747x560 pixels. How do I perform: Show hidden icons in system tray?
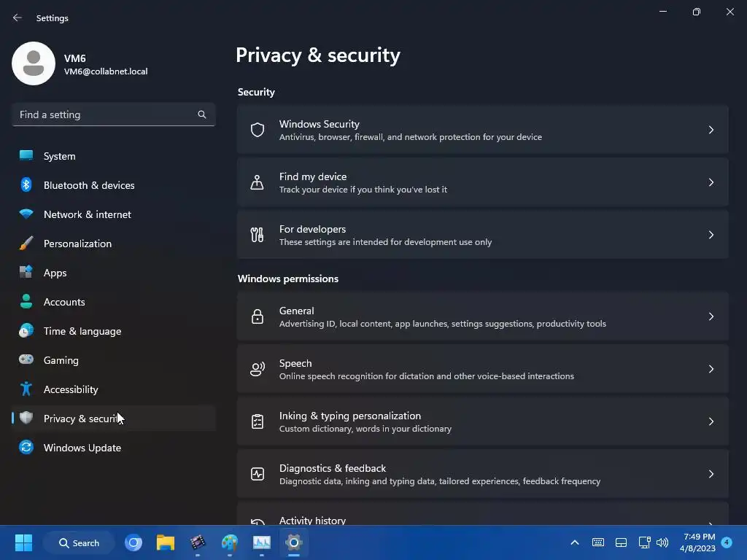[575, 542]
